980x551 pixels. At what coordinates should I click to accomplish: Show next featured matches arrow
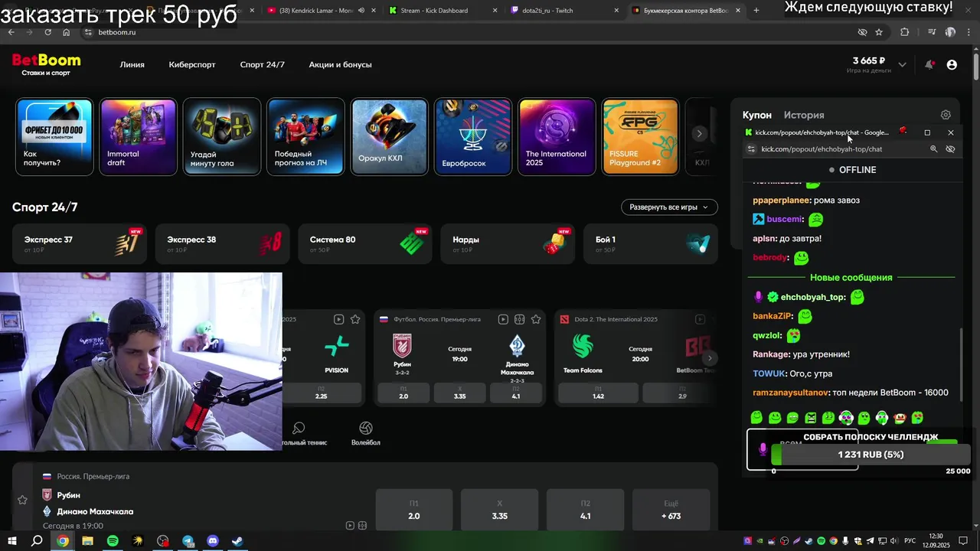click(709, 358)
